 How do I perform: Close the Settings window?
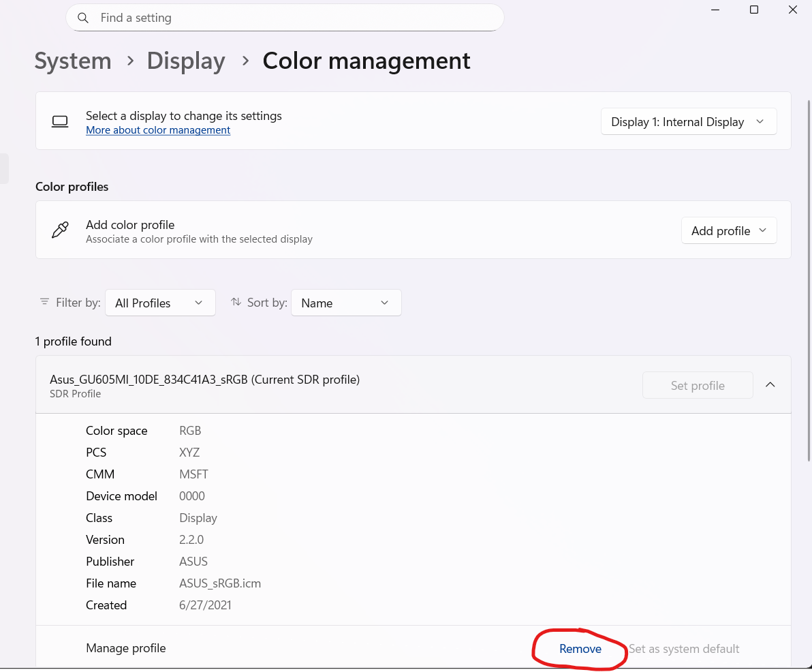(x=793, y=10)
